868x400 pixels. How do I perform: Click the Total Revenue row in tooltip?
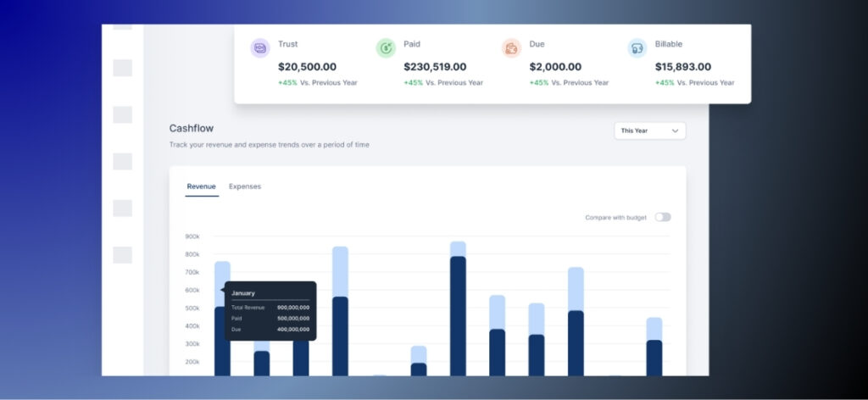point(270,307)
